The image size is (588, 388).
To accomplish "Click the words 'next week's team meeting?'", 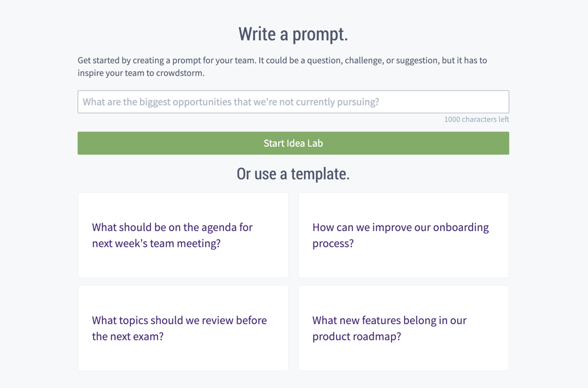I will pyautogui.click(x=156, y=243).
